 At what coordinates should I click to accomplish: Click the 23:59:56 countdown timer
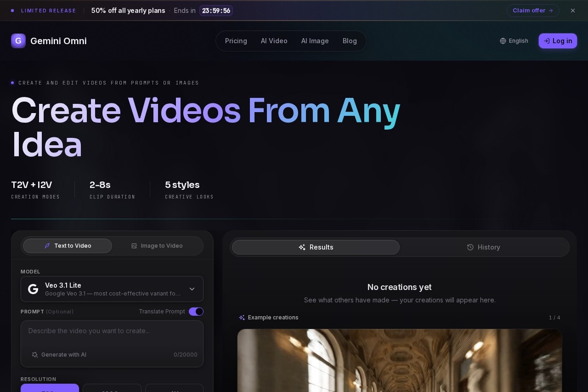[216, 11]
